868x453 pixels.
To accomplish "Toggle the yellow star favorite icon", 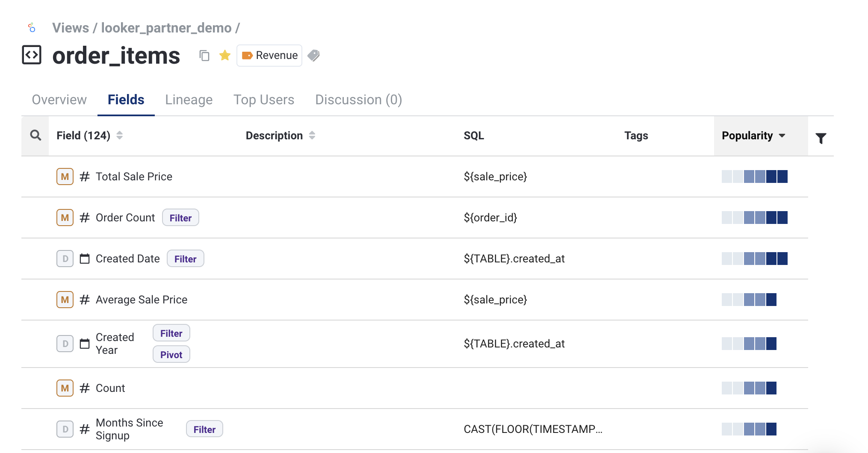I will 225,56.
